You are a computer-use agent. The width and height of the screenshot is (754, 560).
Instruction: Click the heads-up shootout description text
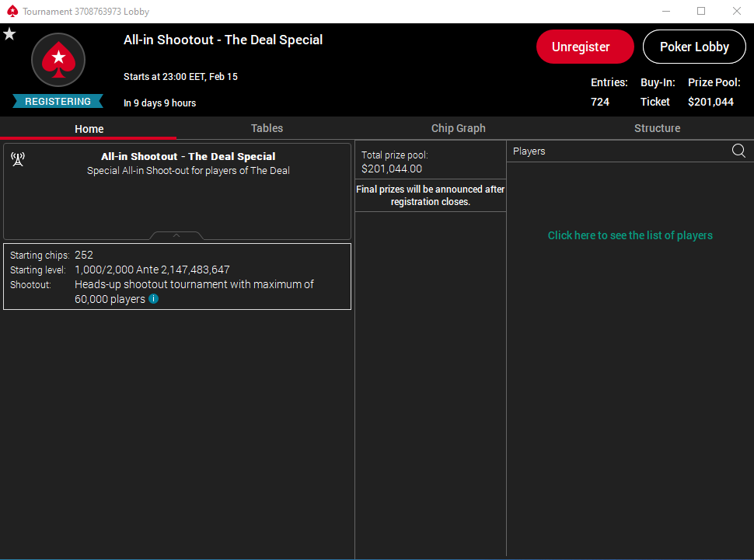point(194,291)
